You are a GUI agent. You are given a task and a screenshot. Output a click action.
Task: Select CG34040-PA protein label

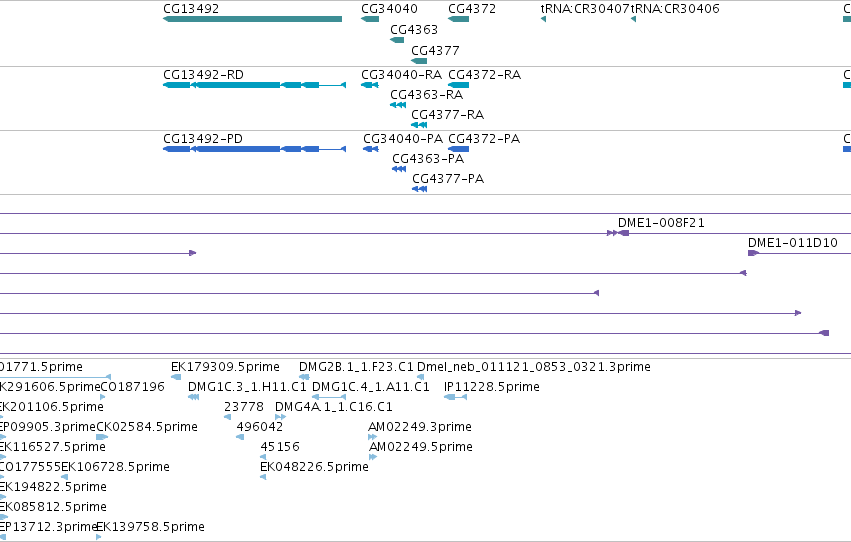[x=403, y=139]
